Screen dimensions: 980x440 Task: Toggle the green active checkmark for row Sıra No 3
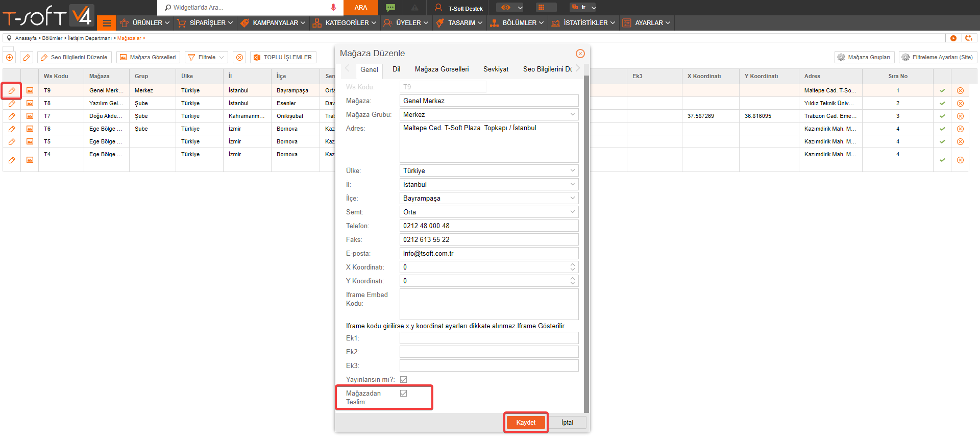942,116
